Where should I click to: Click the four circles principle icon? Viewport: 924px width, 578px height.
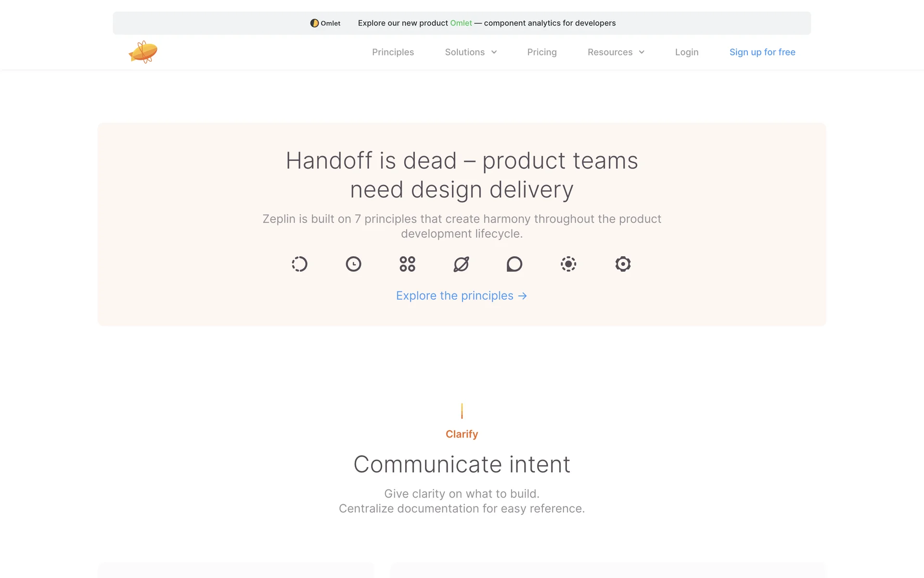[407, 264]
